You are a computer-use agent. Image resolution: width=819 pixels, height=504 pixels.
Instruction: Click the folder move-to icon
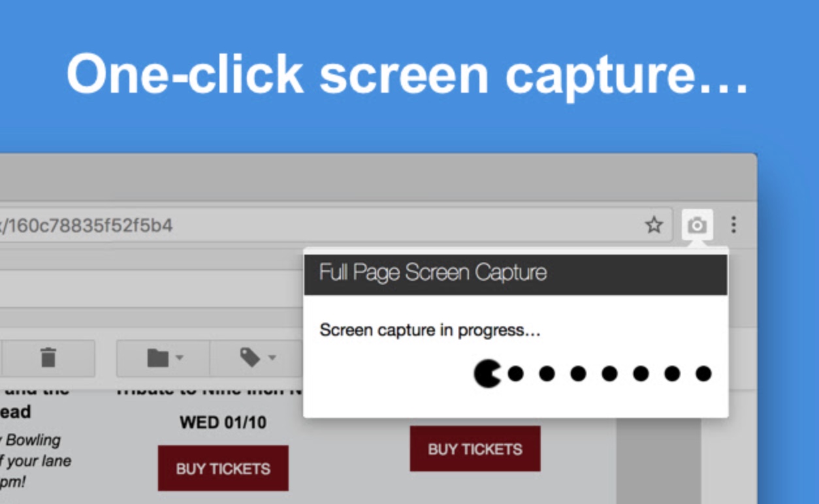tap(157, 358)
